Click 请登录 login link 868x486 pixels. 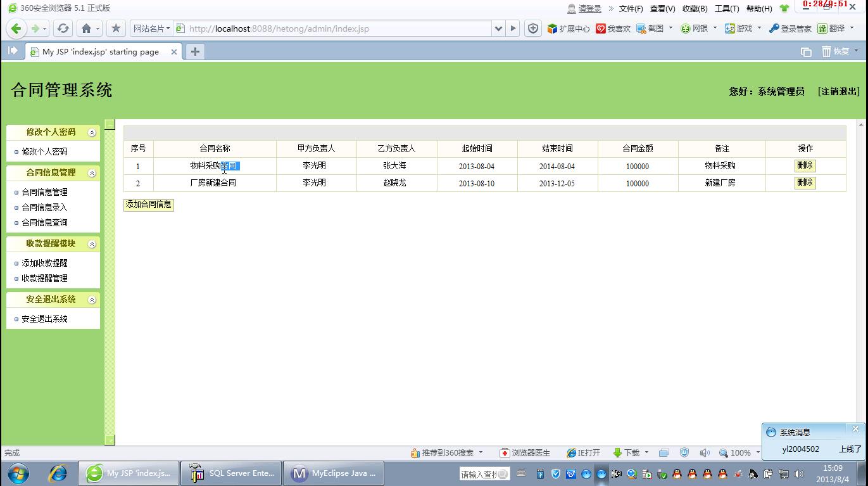click(589, 8)
